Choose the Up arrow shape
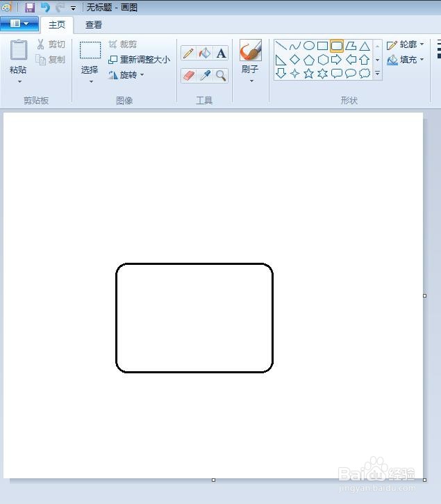The height and width of the screenshot is (504, 441). (x=365, y=60)
